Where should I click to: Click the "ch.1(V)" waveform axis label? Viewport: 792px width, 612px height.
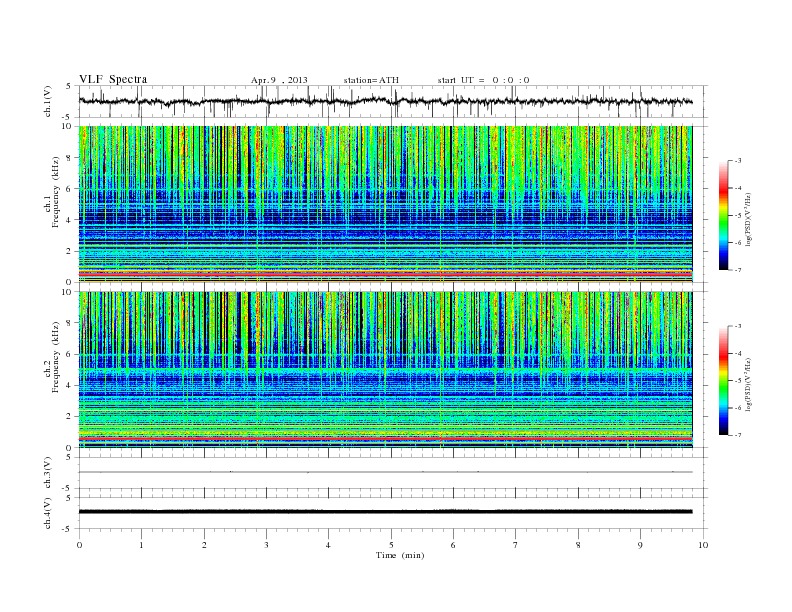point(48,101)
